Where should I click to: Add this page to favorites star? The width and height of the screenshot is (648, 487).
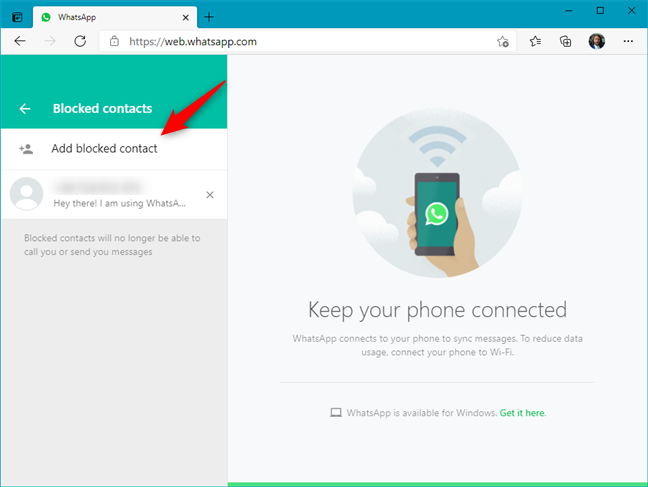click(x=503, y=41)
